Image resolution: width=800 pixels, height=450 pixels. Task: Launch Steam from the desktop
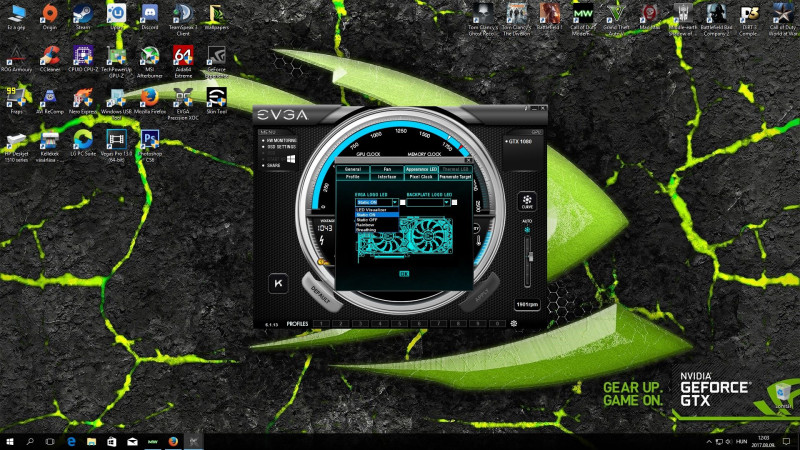coord(83,17)
